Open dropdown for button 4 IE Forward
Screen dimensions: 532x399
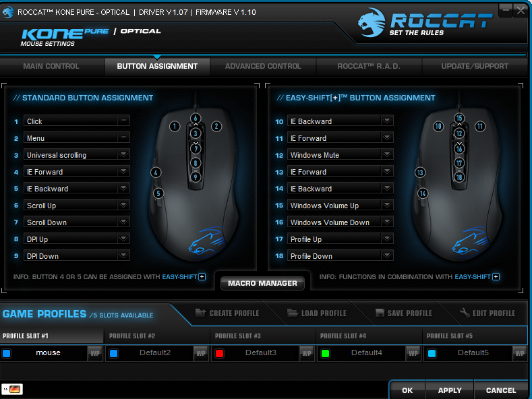[x=123, y=171]
